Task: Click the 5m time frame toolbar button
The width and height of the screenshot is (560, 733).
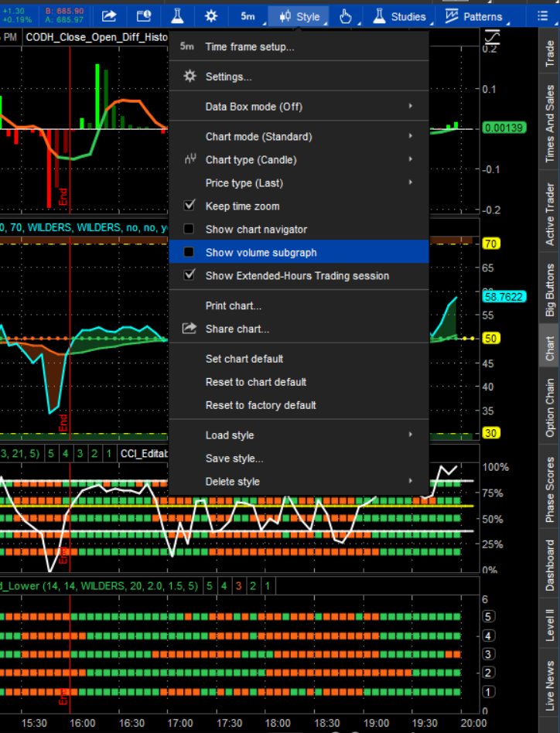Action: pos(248,15)
